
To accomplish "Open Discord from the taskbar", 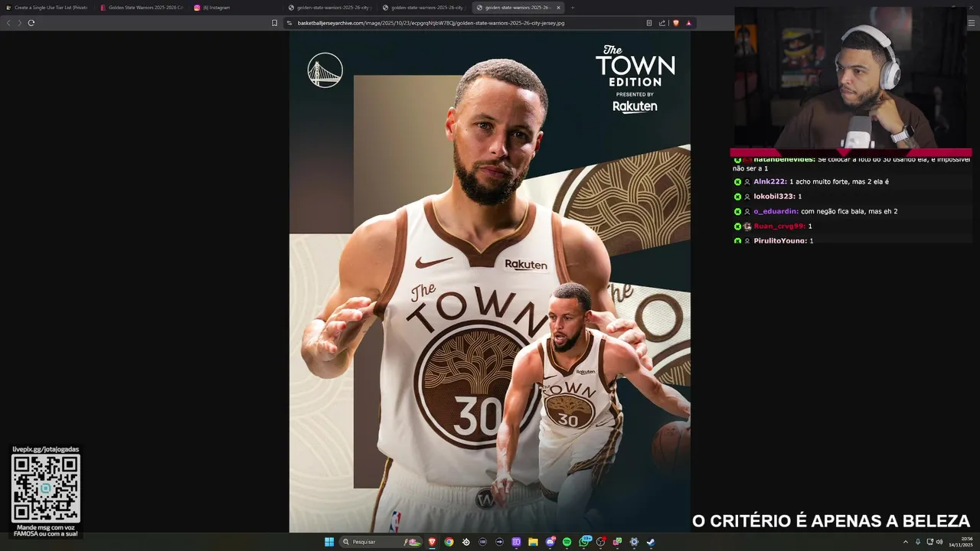I will (550, 542).
